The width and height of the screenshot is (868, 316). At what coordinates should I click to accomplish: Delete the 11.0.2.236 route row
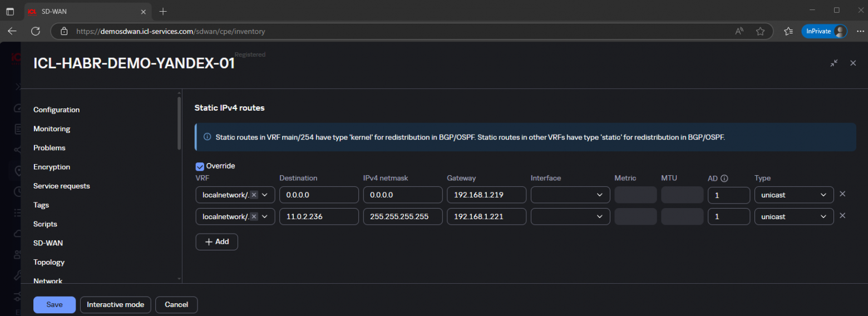click(842, 216)
